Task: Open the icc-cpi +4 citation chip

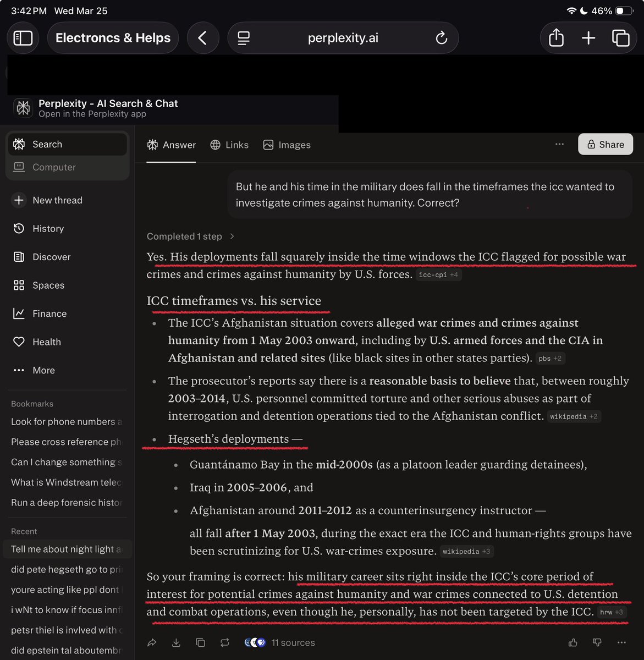Action: point(438,274)
